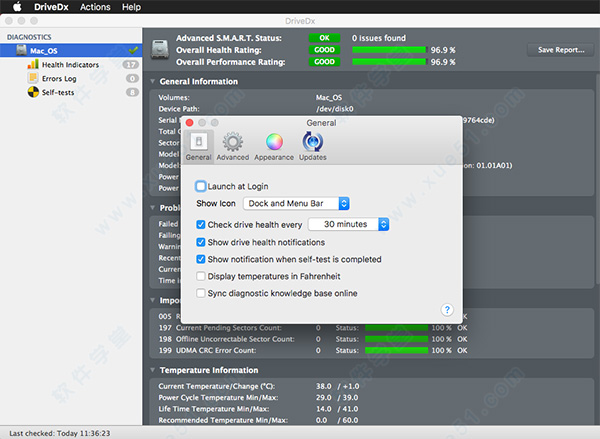Open the Apple menu
This screenshot has height=439, width=600.
(17, 7)
